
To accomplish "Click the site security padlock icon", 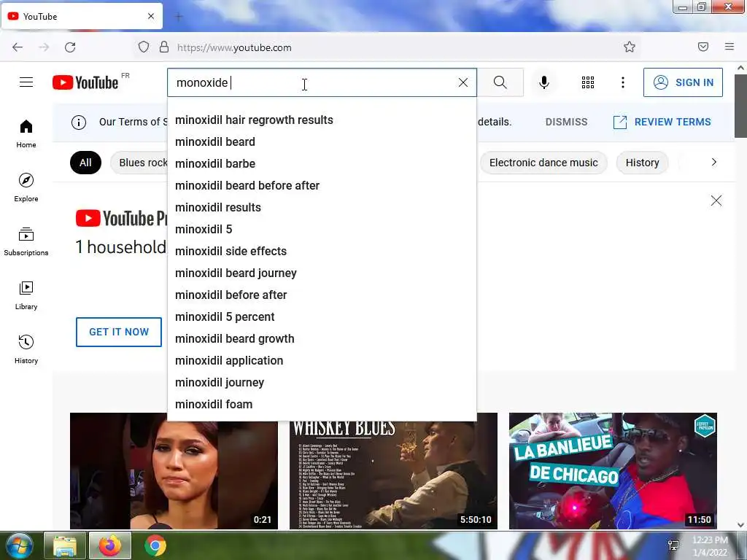I will [x=164, y=47].
